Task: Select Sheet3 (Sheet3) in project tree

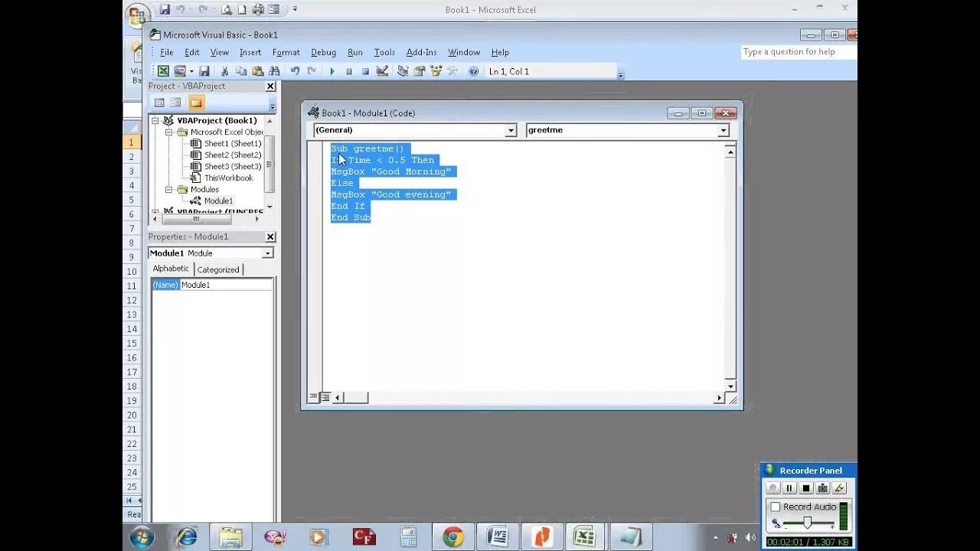Action: (232, 166)
